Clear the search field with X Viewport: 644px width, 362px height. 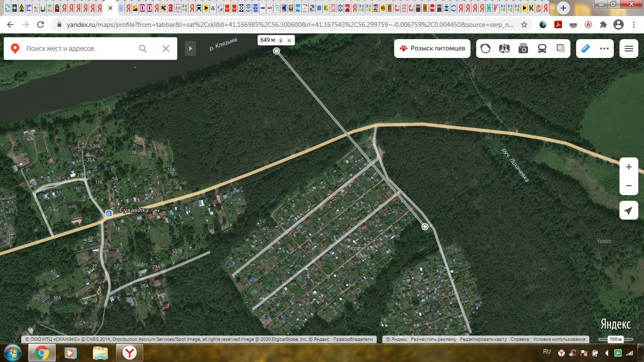click(x=166, y=49)
